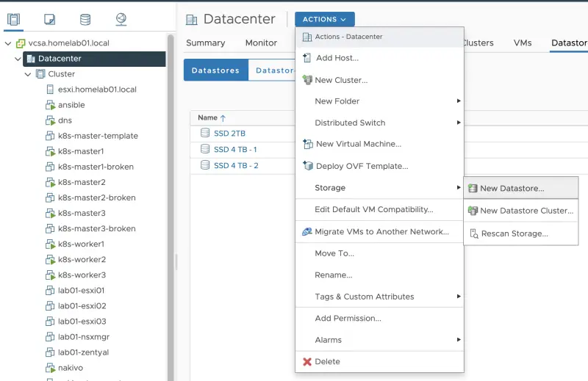
Task: Click the New Datastore icon in the submenu
Action: point(473,189)
